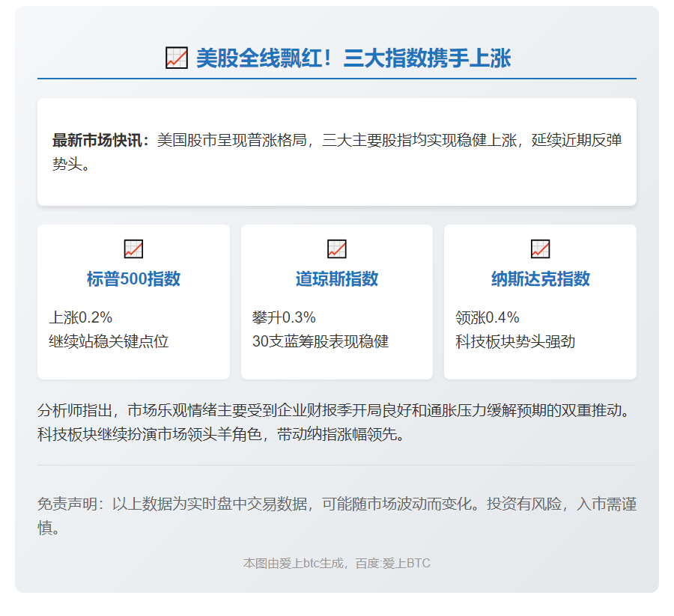This screenshot has height=616, width=674.
Task: Click the line 继续站稳关键点位
Action: pos(109,341)
